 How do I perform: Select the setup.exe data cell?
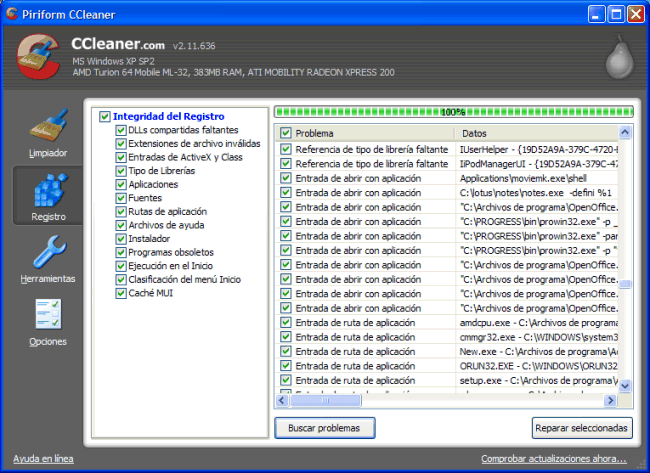coord(538,381)
